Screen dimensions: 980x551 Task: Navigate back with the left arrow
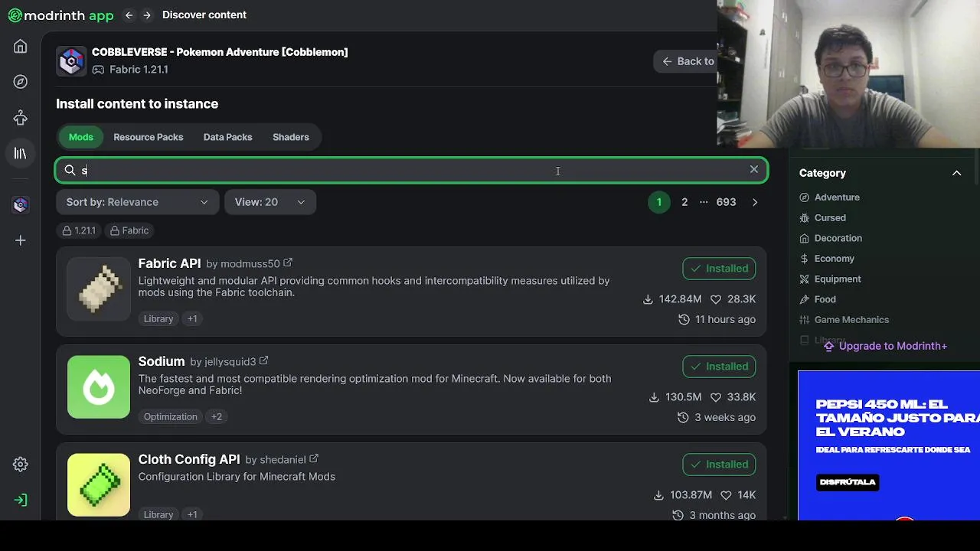(x=129, y=15)
